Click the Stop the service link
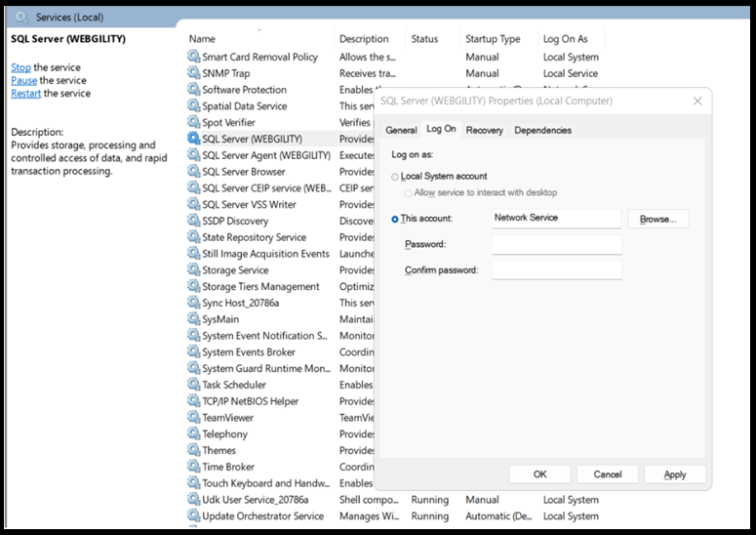 tap(20, 67)
